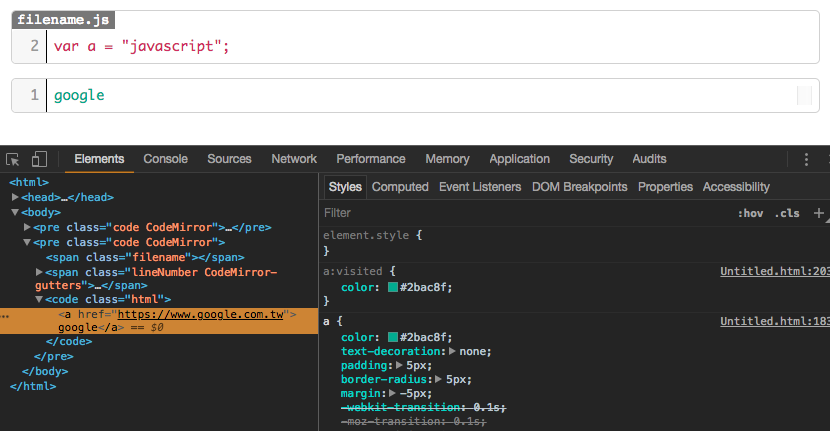
Task: Focus the styles Filter input field
Action: [x=524, y=213]
